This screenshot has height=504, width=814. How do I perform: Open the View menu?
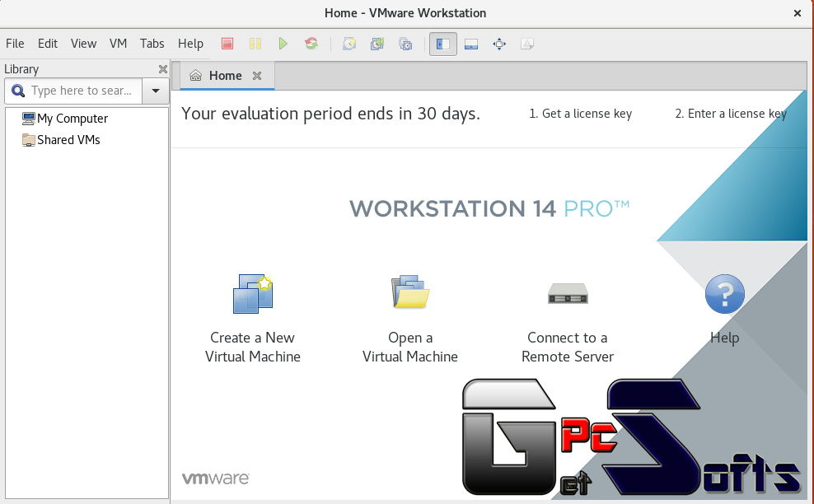(83, 44)
